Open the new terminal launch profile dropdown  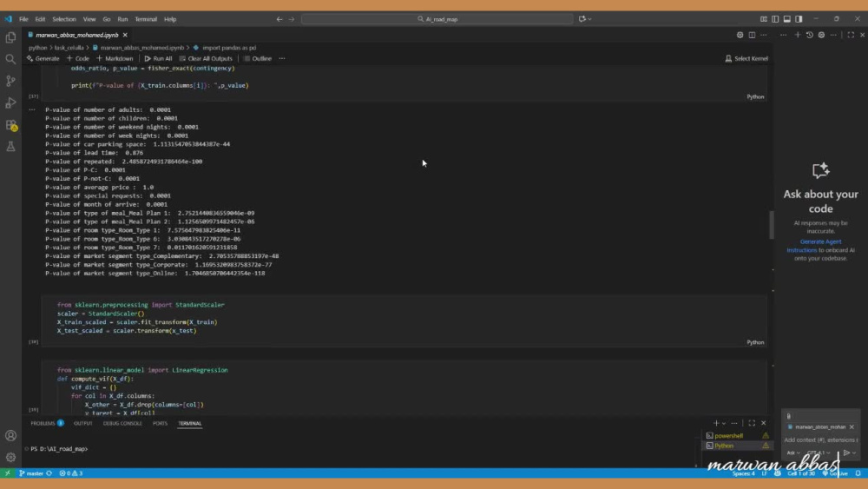pyautogui.click(x=724, y=423)
